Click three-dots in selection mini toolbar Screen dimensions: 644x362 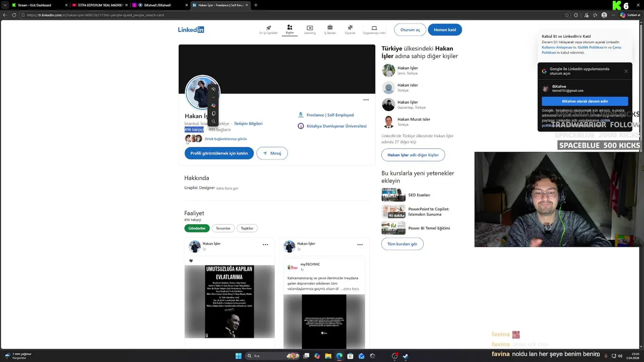pos(213,97)
